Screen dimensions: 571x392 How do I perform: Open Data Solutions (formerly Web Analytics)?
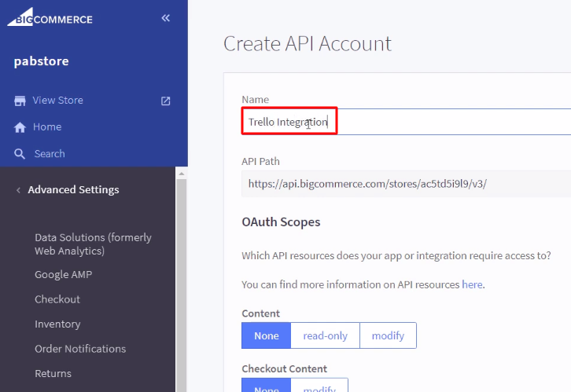tap(94, 244)
